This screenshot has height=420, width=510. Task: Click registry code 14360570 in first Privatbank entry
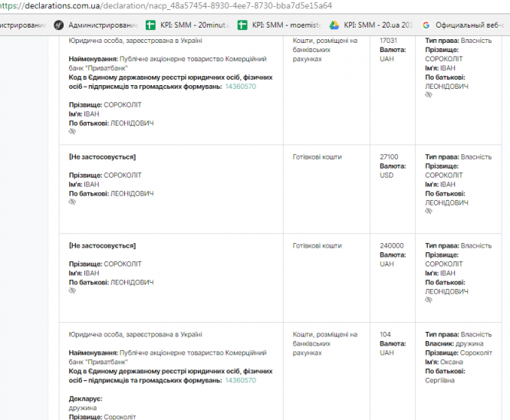(x=240, y=87)
